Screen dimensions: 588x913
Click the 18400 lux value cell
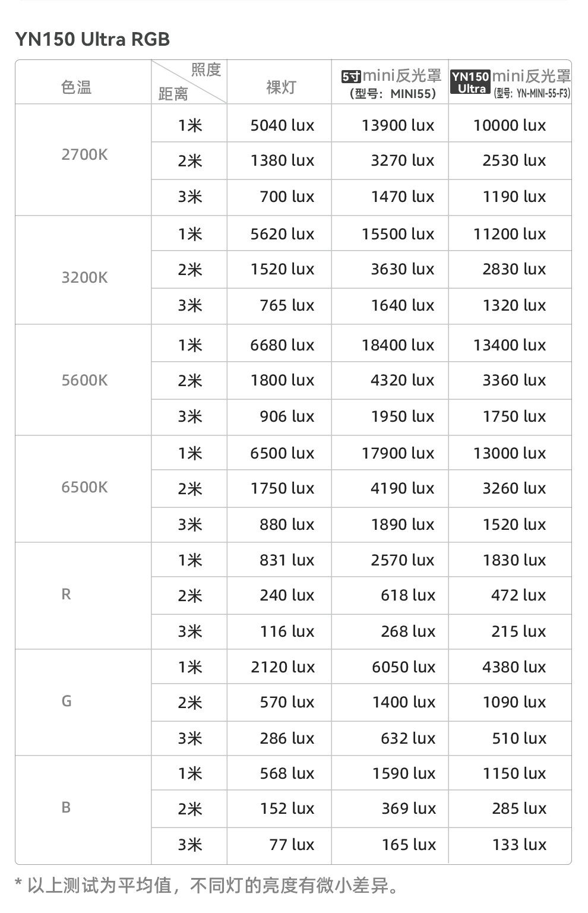[x=398, y=345]
